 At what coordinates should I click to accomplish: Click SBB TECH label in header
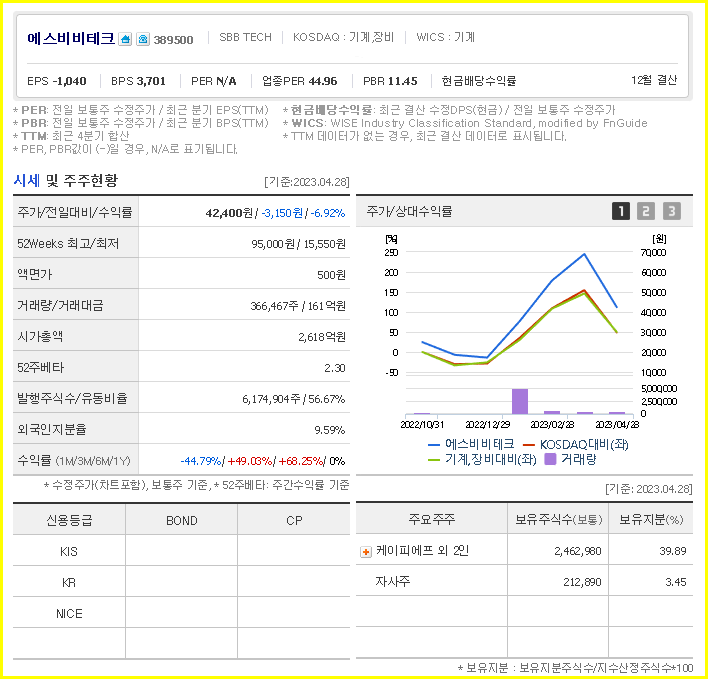245,37
